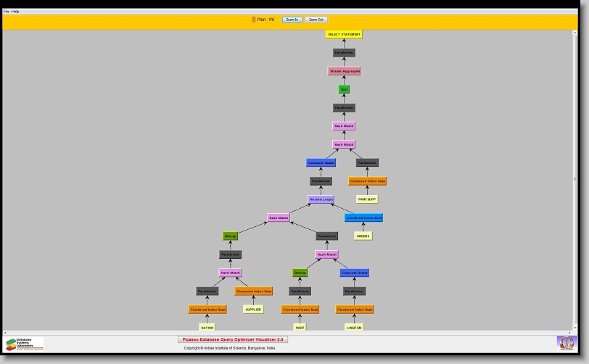Click the SUPPLIER table node
589x364 pixels.
coord(253,309)
